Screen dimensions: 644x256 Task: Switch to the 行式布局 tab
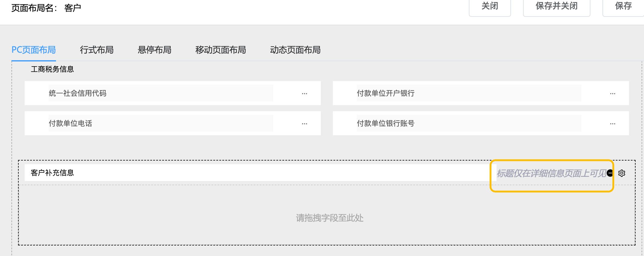pyautogui.click(x=97, y=50)
